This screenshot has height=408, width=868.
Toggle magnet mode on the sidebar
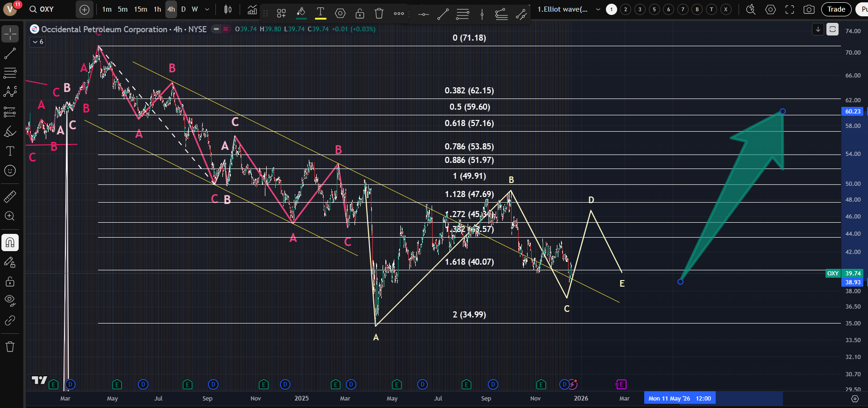pos(10,242)
